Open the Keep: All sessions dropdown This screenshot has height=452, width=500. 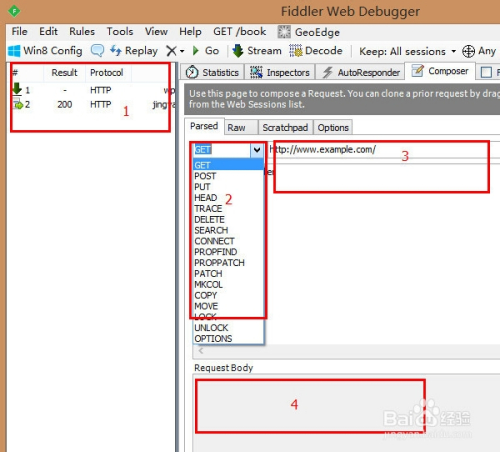(407, 51)
